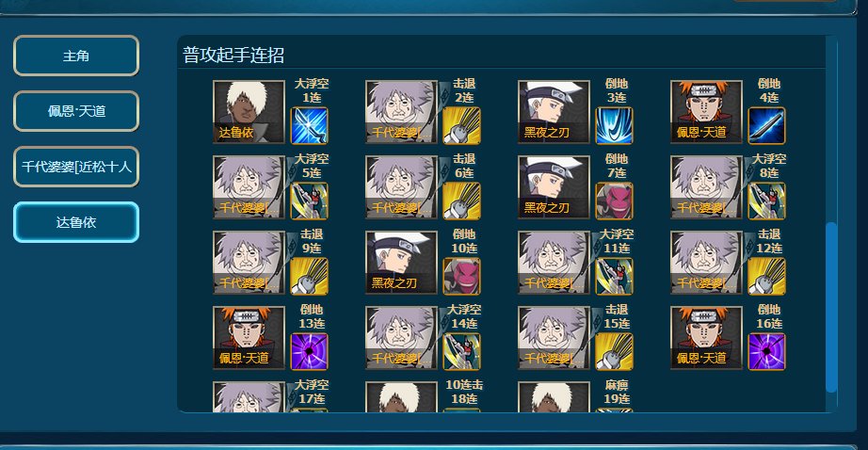Click 达鲁依 portrait at 1连

coord(249,111)
